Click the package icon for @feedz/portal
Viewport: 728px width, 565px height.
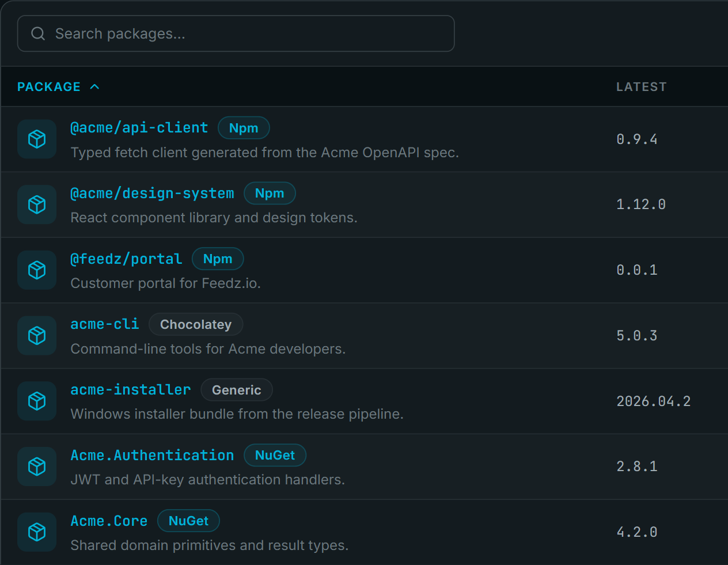coord(37,270)
